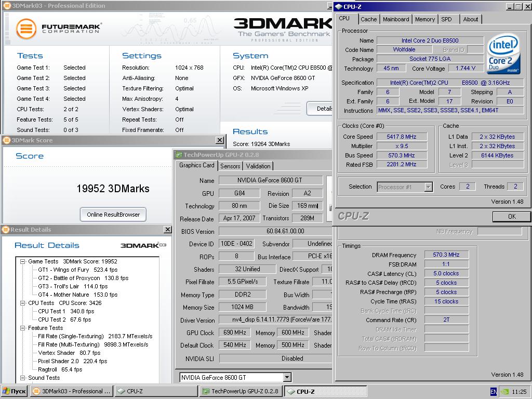Switch to the Sensors tab in GPU-Z
Viewport: 532px width, 399px height.
(x=230, y=166)
